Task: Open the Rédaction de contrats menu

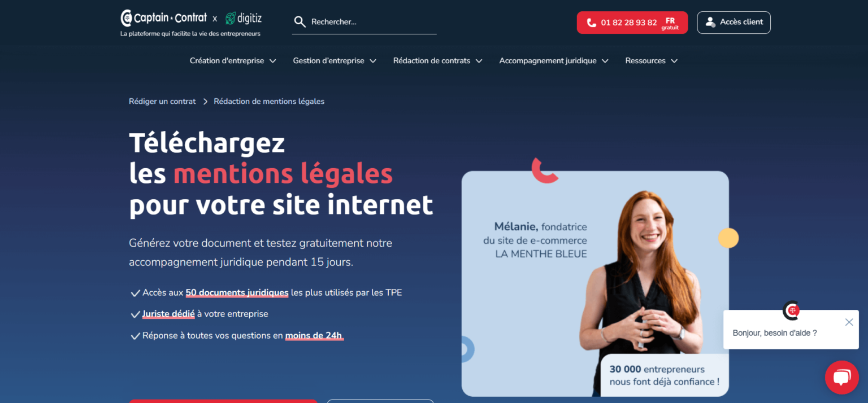Action: pyautogui.click(x=438, y=60)
